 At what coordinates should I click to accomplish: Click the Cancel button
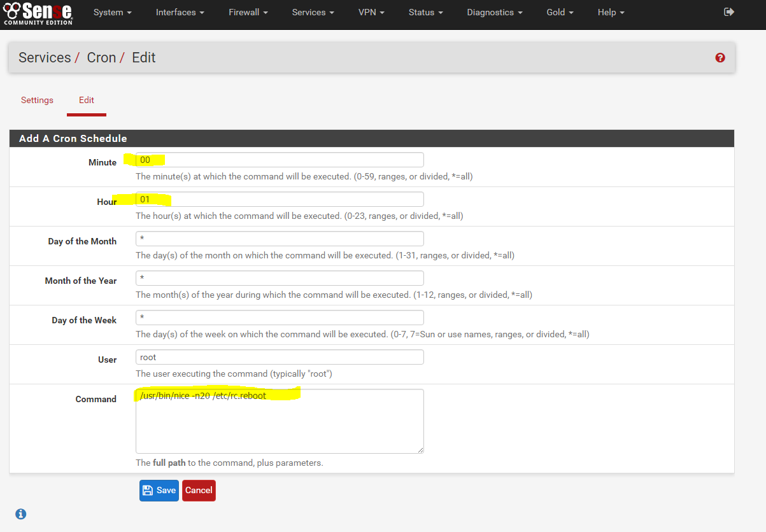[199, 490]
